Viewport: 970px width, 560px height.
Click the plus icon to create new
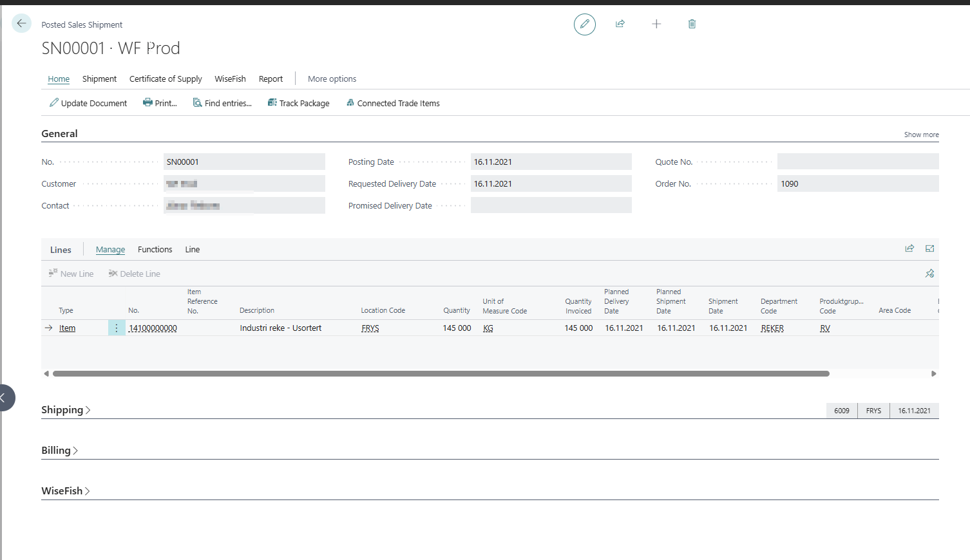[x=656, y=24]
